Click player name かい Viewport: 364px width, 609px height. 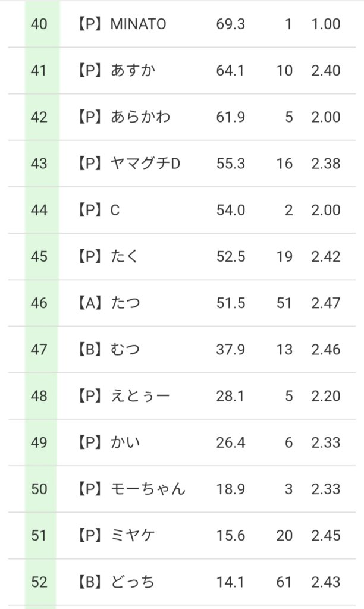click(x=125, y=442)
